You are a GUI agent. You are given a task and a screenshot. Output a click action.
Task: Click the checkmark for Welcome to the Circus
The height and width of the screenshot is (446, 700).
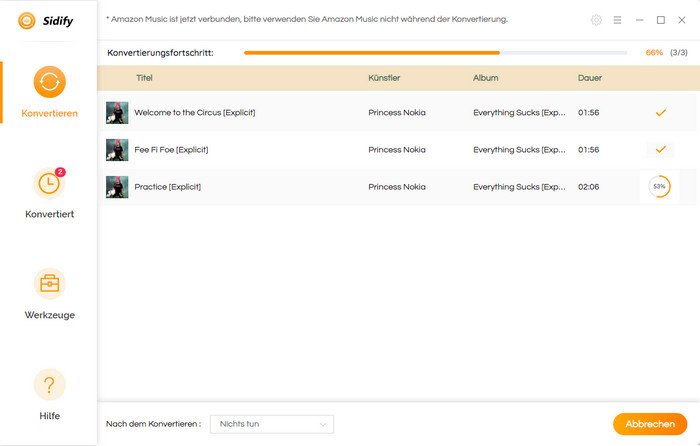[x=660, y=113]
